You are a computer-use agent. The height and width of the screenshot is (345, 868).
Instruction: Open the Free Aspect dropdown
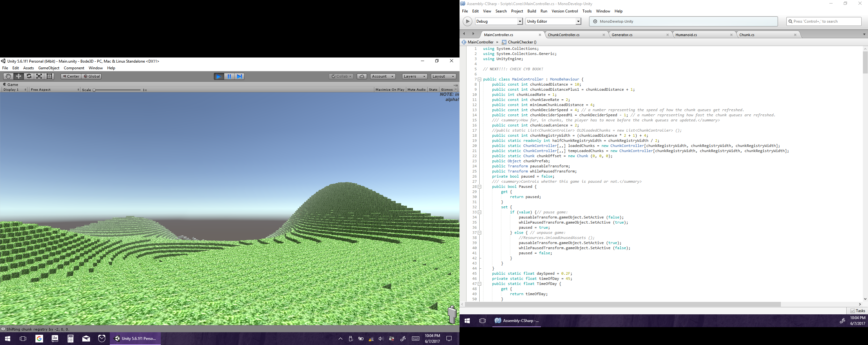pyautogui.click(x=55, y=90)
